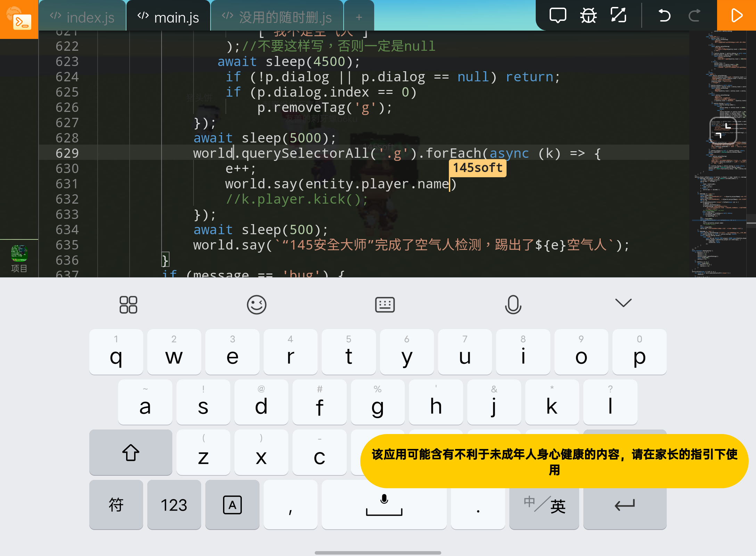This screenshot has height=556, width=756.
Task: Click the await sleep(500) line
Action: 261,230
